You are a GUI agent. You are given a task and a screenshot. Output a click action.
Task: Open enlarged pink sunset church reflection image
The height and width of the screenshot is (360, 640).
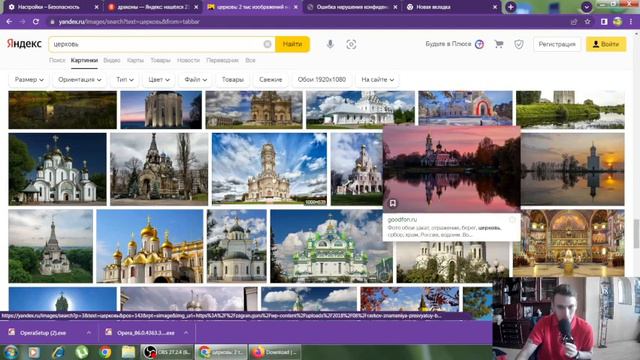pyautogui.click(x=451, y=169)
